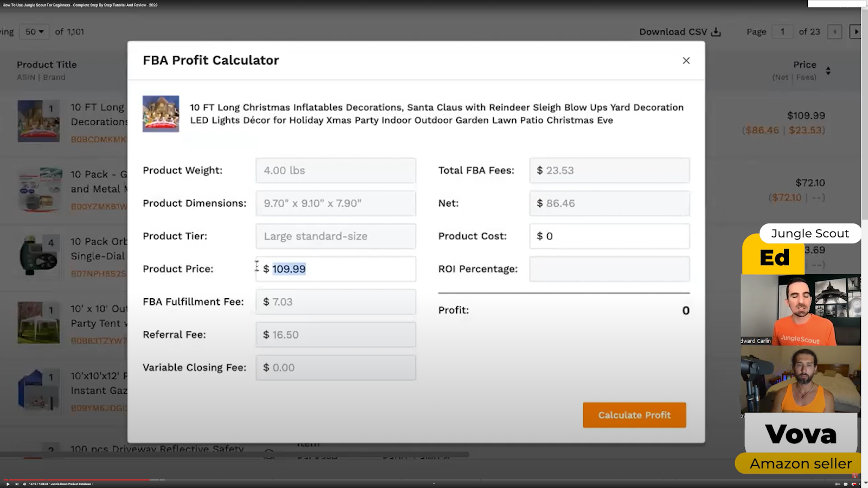The image size is (868, 488).
Task: Click the product title in the calculator dialog
Action: [437, 114]
